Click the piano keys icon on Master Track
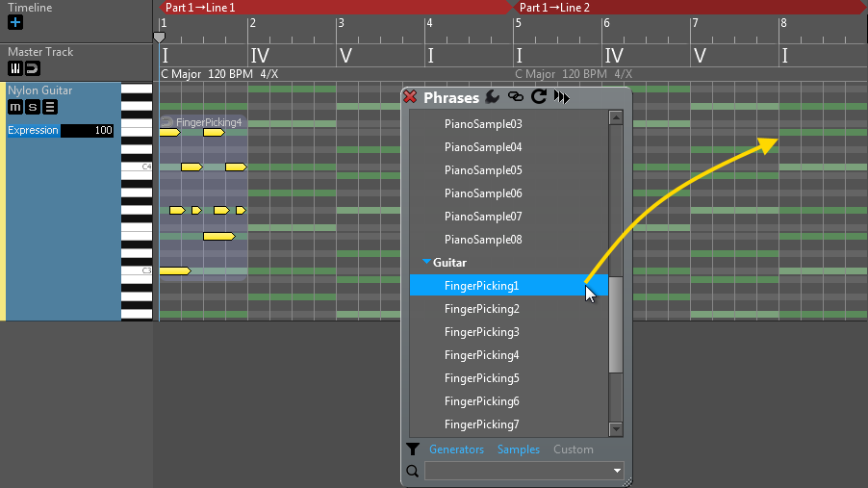868x488 pixels. [15, 68]
